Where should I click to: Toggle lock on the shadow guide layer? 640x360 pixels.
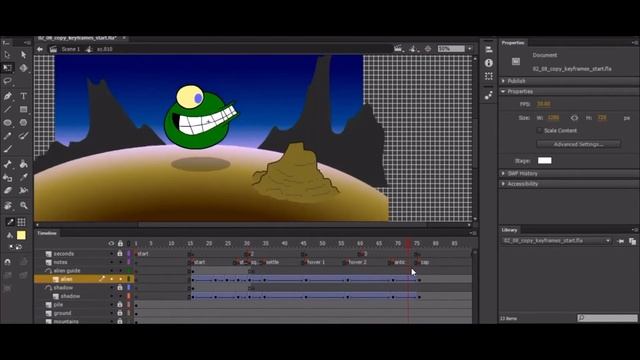120,287
